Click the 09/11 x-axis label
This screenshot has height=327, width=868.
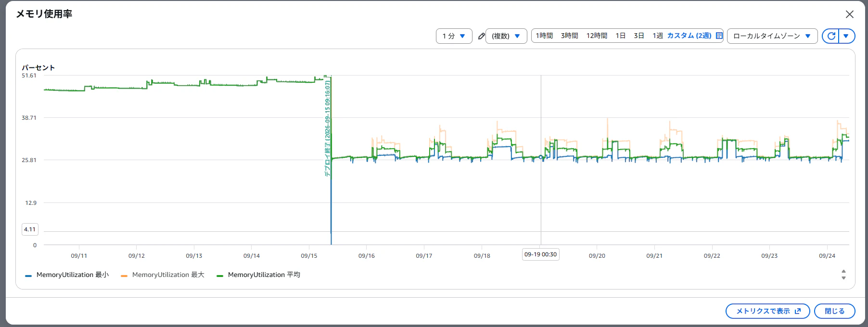click(79, 256)
